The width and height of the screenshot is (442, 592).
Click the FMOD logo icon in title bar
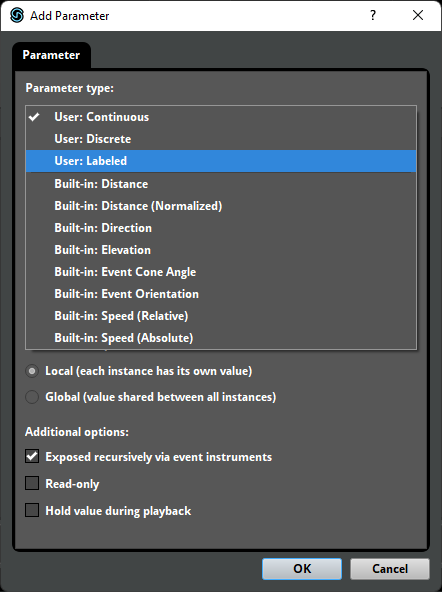coord(17,15)
